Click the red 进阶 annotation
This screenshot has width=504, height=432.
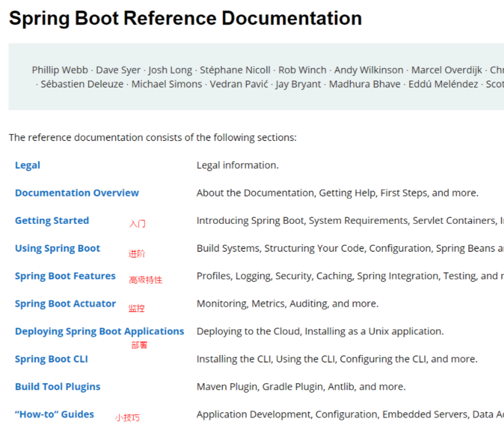[137, 254]
